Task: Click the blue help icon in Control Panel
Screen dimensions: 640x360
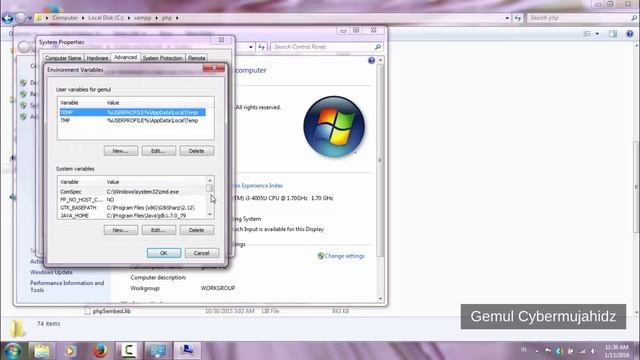Action: (371, 60)
